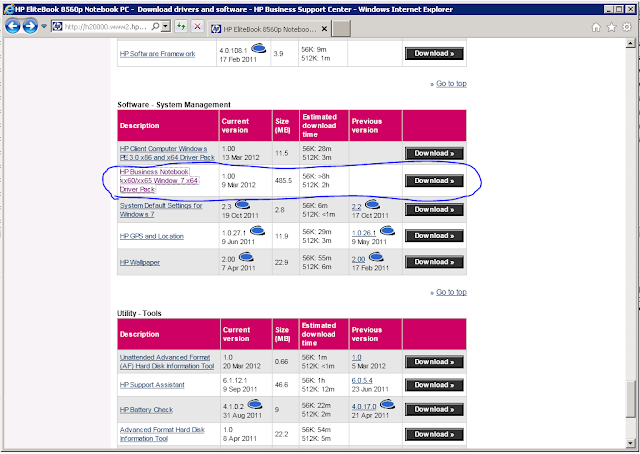Click the Software - System Management heading

174,105
